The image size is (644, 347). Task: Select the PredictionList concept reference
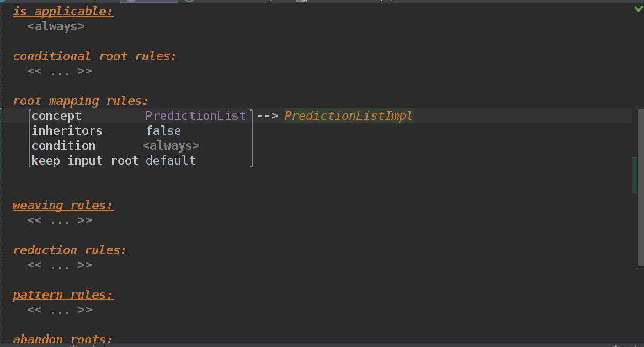click(x=195, y=116)
